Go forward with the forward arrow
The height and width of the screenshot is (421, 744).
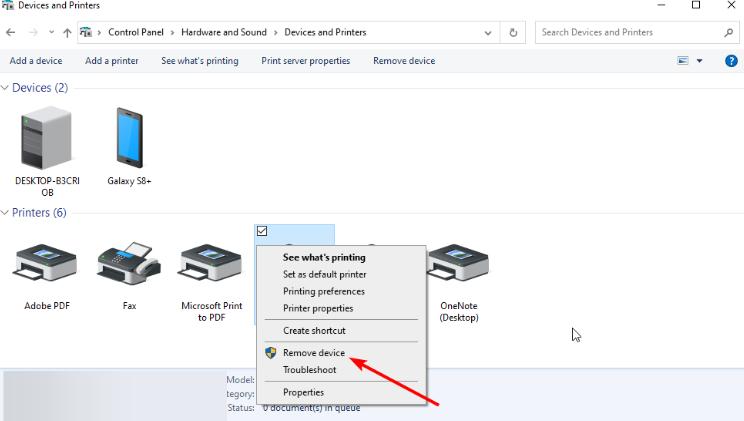click(x=33, y=33)
